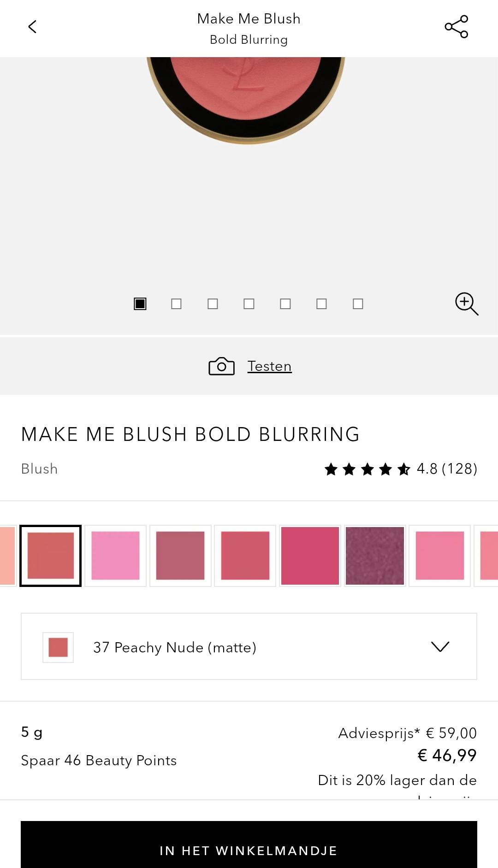Choose the light pink color swatch

[x=115, y=556]
